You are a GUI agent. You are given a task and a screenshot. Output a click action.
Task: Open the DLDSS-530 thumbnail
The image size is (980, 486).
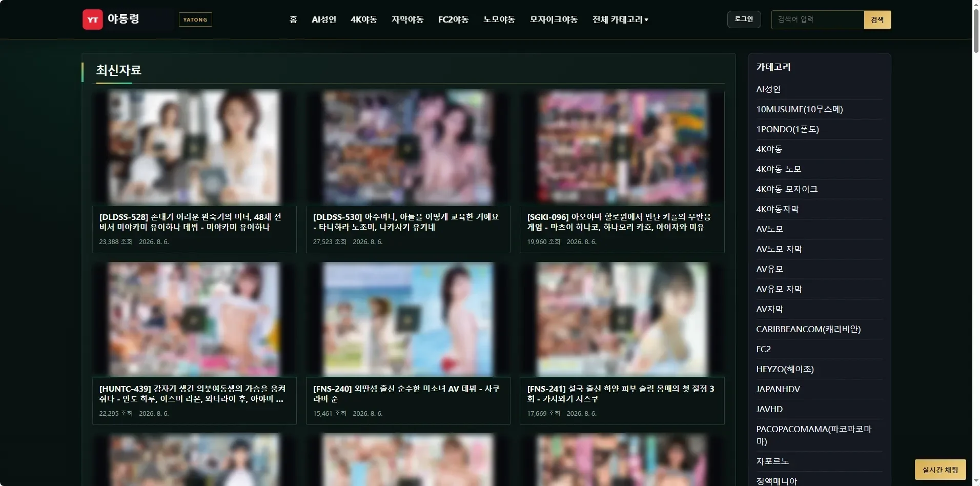pos(408,148)
